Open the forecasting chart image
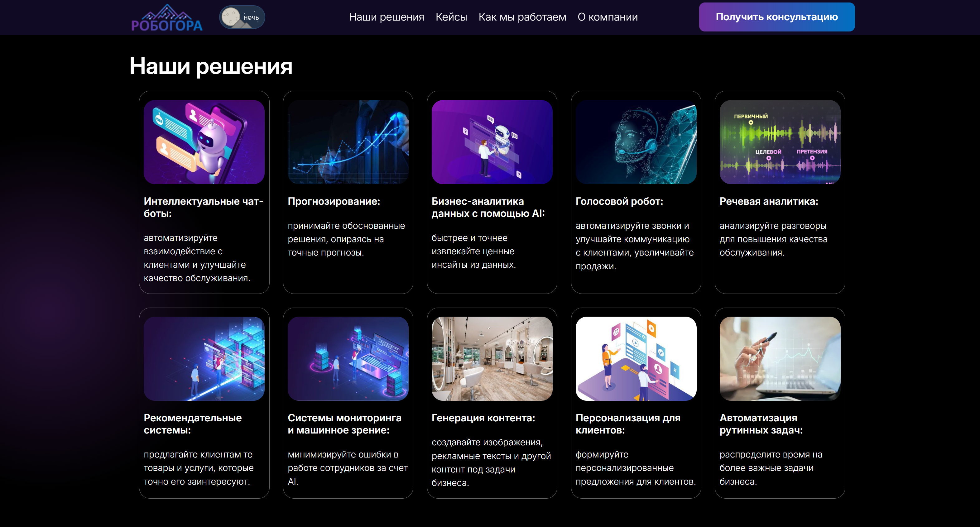The height and width of the screenshot is (527, 980). [x=348, y=142]
